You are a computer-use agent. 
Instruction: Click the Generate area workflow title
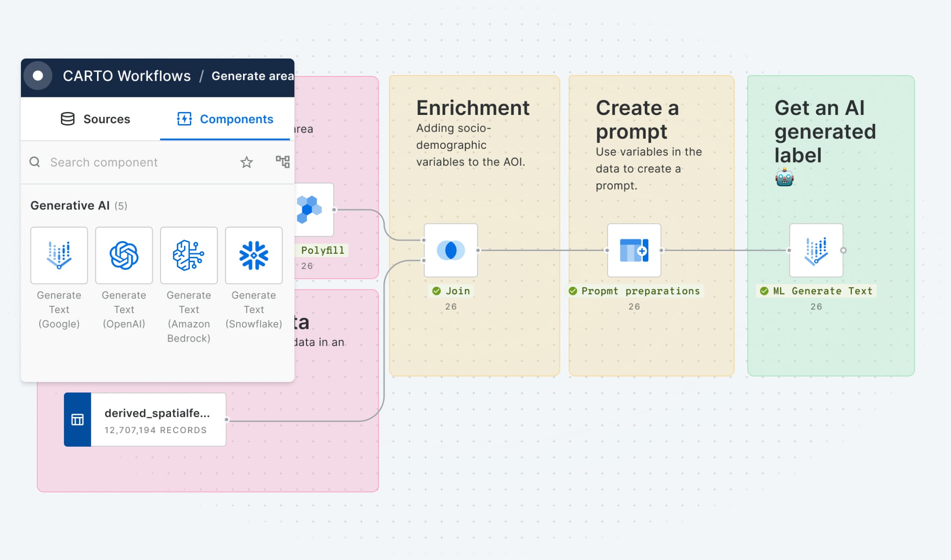tap(252, 76)
